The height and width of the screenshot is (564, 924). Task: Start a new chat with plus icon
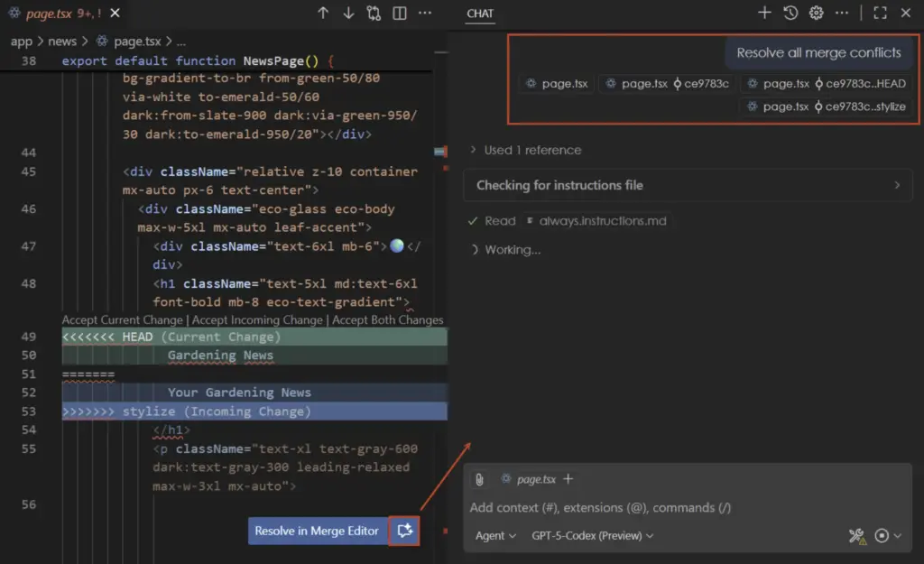click(764, 13)
